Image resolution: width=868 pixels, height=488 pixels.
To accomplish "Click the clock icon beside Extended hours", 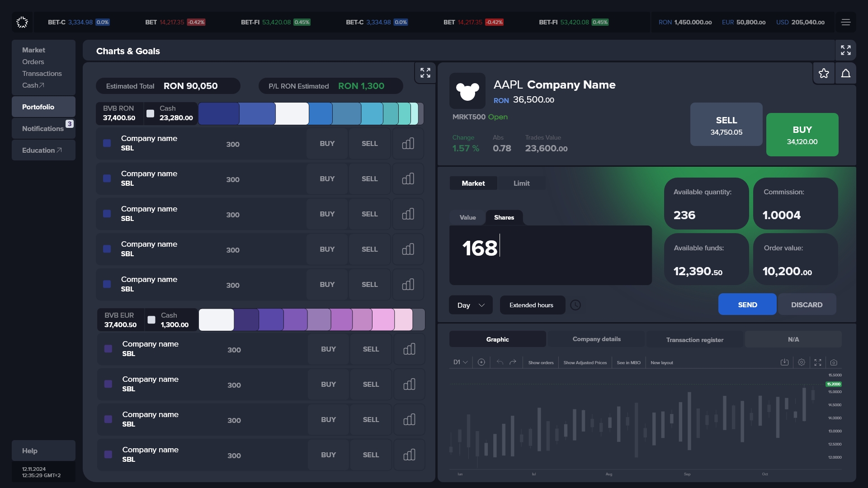I will (575, 305).
